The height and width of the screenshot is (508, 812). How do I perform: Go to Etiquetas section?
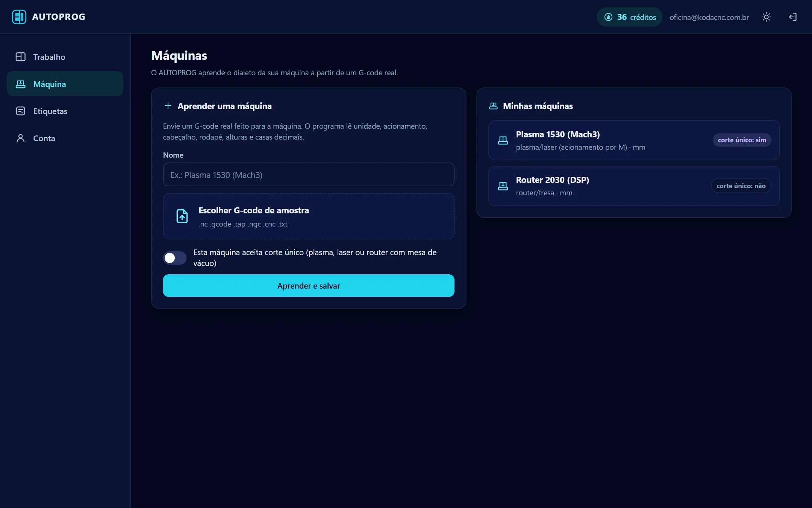(x=65, y=111)
